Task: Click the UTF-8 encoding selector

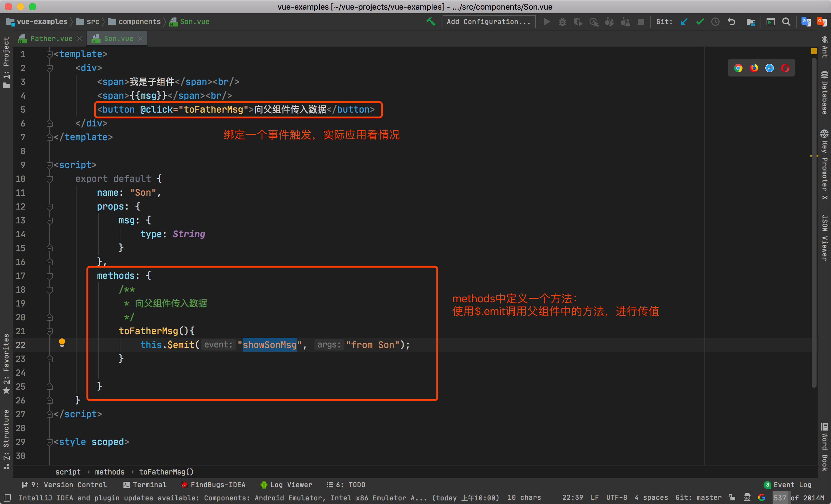Action: [x=617, y=497]
